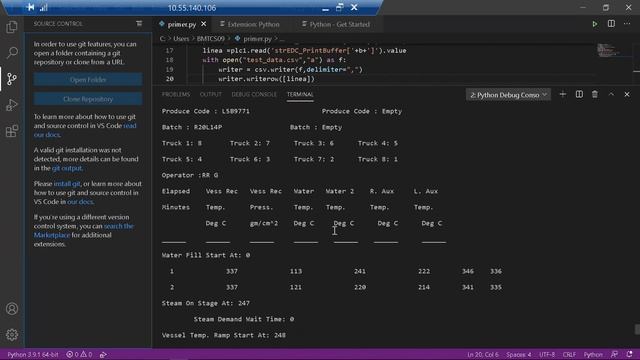Click Python 3.9.1 64-bit interpreter selector
The height and width of the screenshot is (360, 640).
(x=33, y=354)
